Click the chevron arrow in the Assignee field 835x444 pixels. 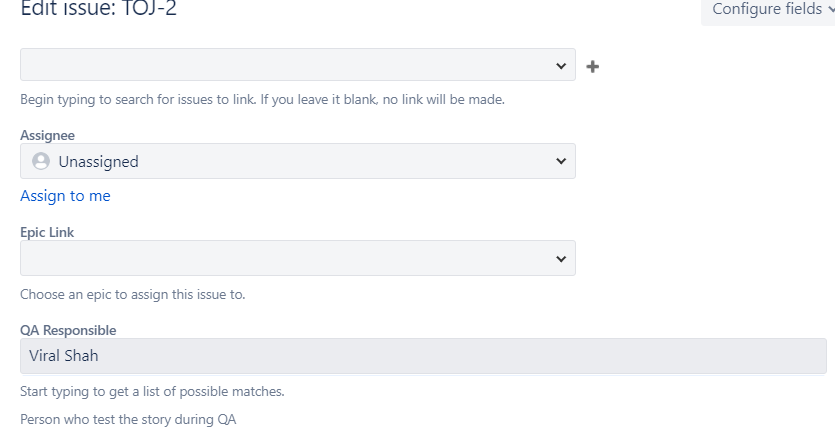tap(560, 161)
